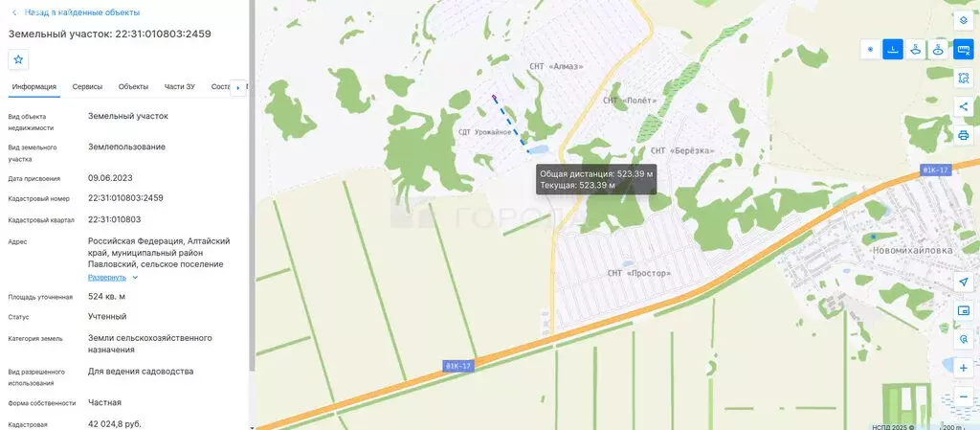
Task: Zoom out of the map
Action: [963, 396]
